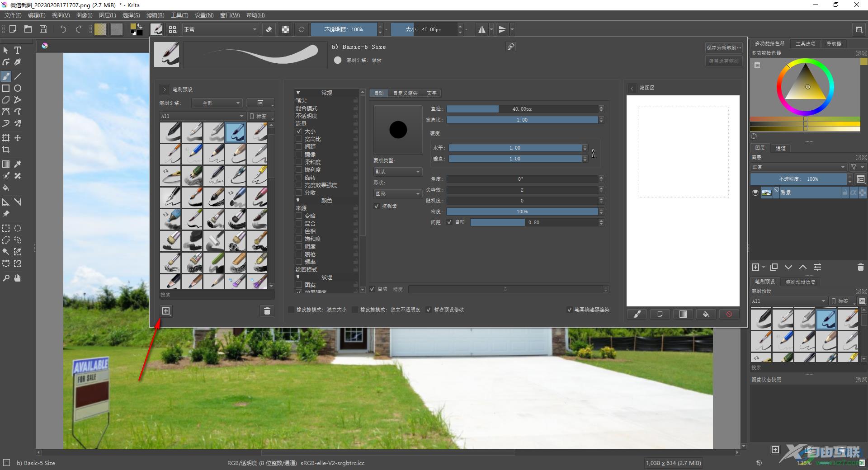This screenshot has width=868, height=470.
Task: Rename brush preset pencil icon
Action: (x=511, y=47)
